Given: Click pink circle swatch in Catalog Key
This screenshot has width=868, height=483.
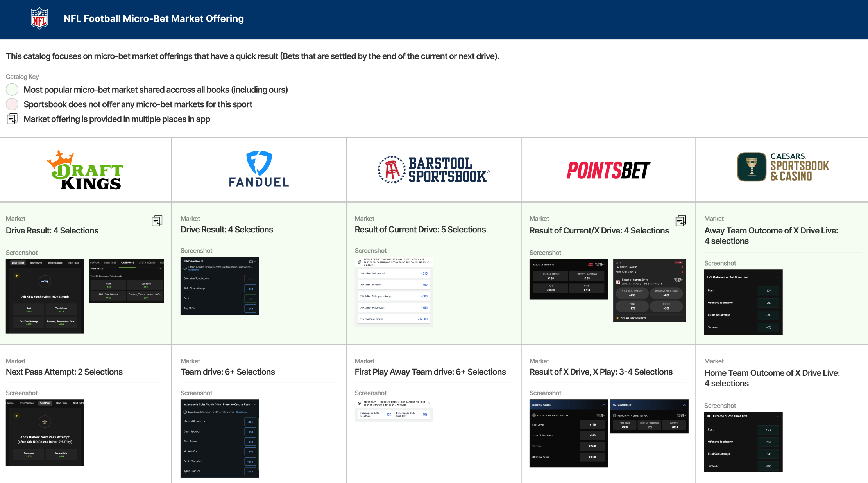Looking at the screenshot, I should [12, 104].
